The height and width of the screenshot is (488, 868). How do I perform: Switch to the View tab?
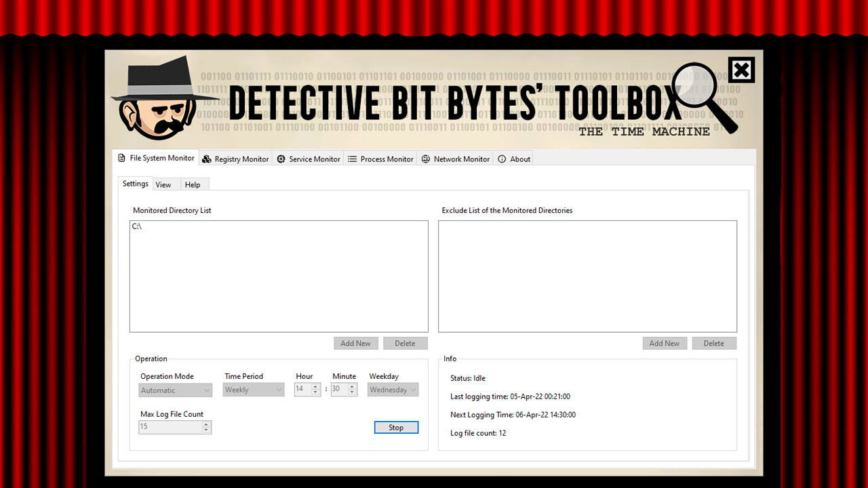click(x=163, y=184)
